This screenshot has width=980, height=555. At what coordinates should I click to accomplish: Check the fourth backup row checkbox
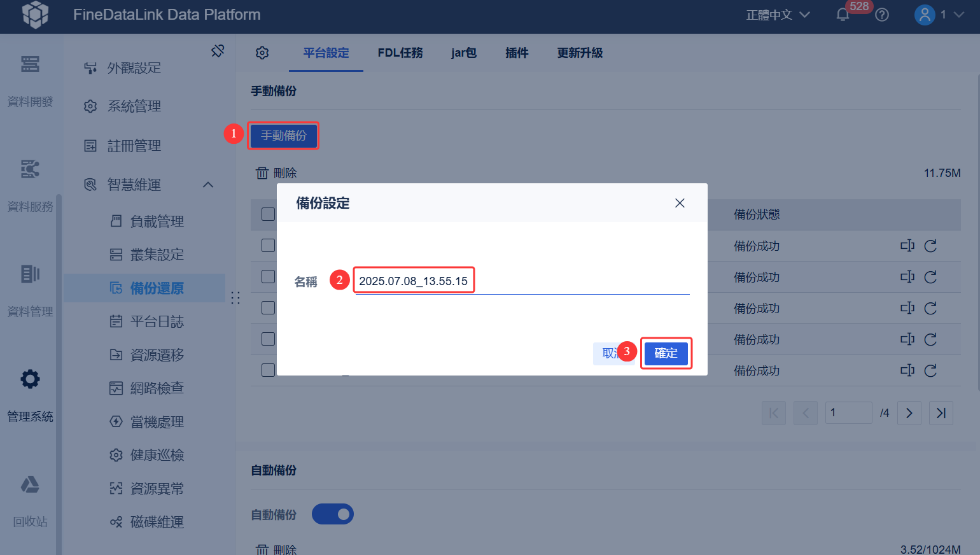pos(269,339)
